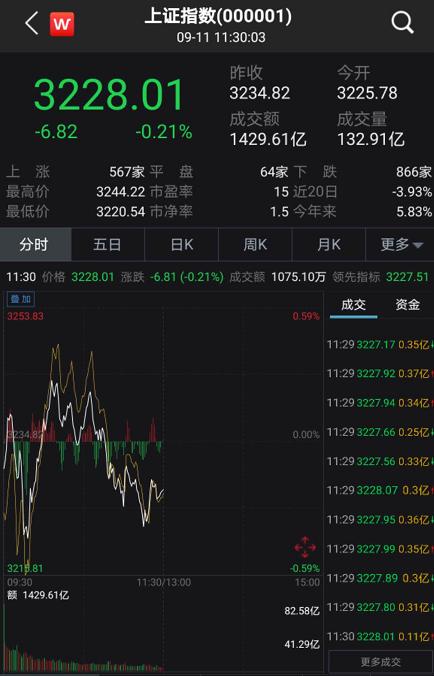Tap the large percent change -0.21% under the price
The height and width of the screenshot is (676, 434).
tap(164, 132)
